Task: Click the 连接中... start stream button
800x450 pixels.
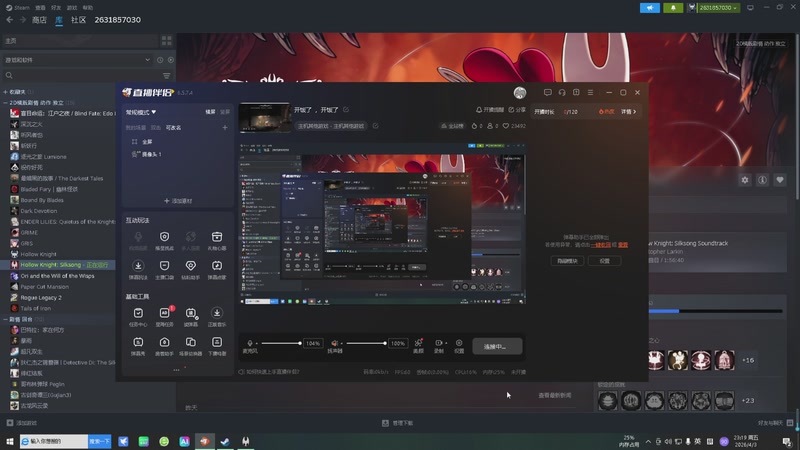Action: pos(497,346)
